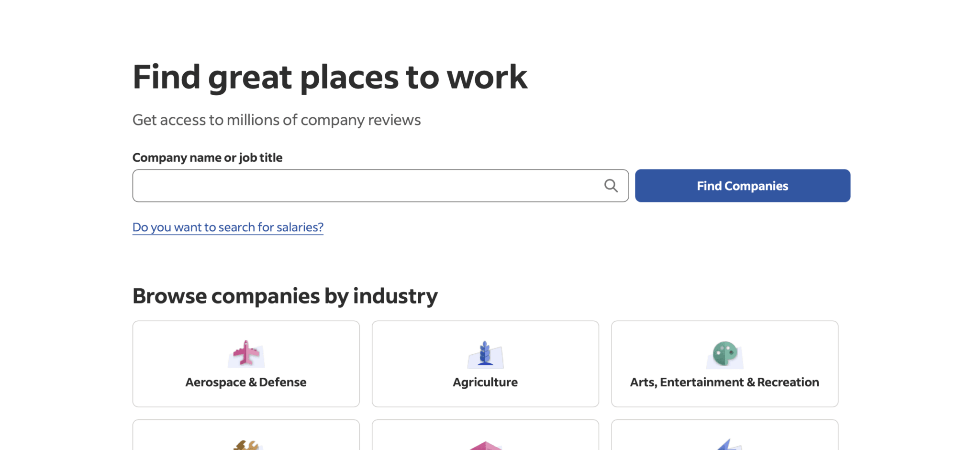This screenshot has width=980, height=450.
Task: Click the Find Companies button
Action: (x=742, y=185)
